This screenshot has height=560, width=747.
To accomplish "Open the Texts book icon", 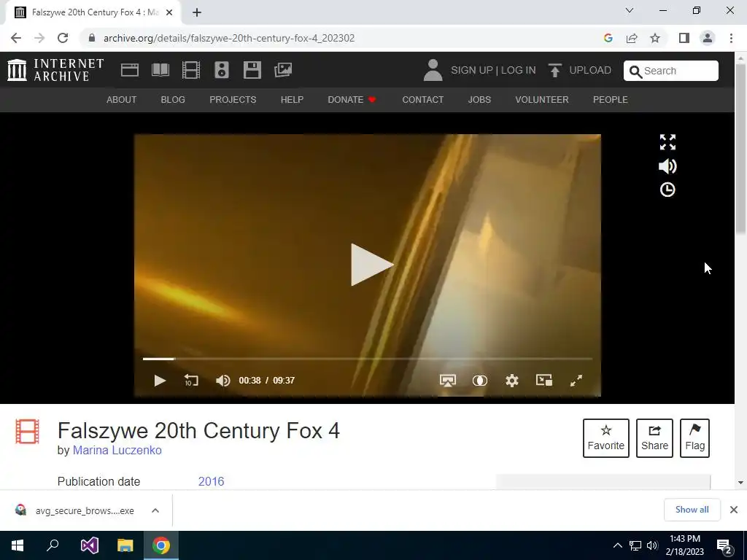I will coord(160,70).
